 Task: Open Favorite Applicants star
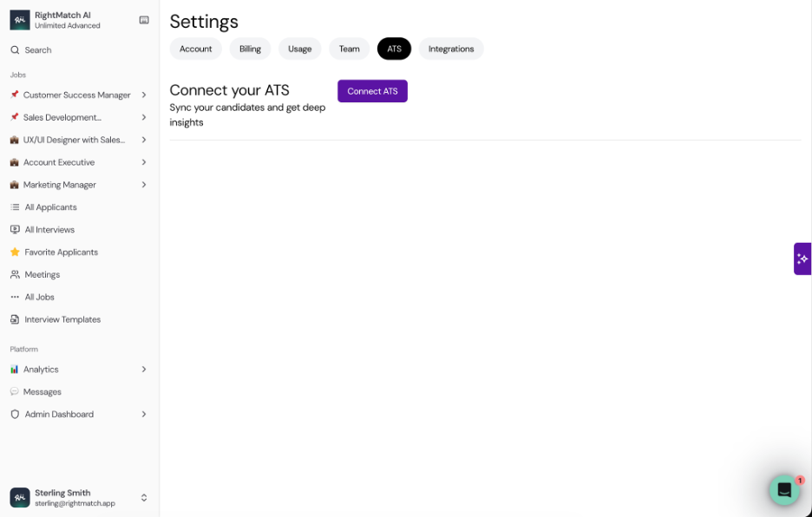[15, 252]
